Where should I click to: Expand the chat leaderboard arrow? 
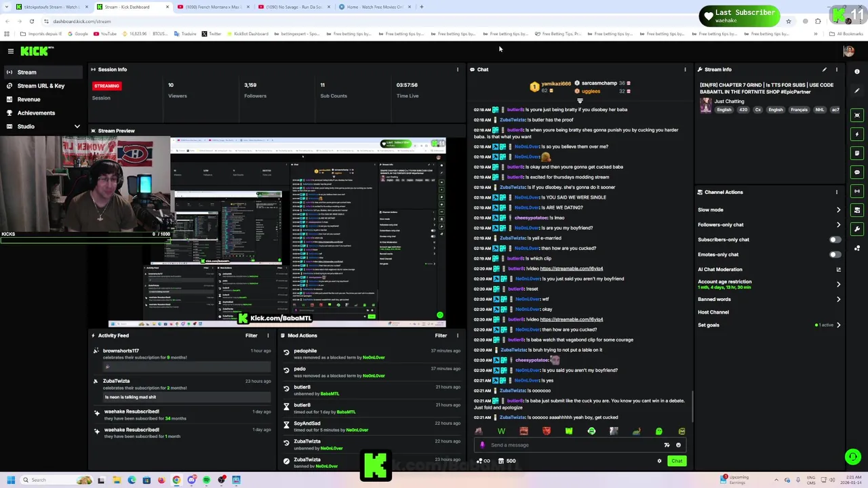(x=580, y=101)
